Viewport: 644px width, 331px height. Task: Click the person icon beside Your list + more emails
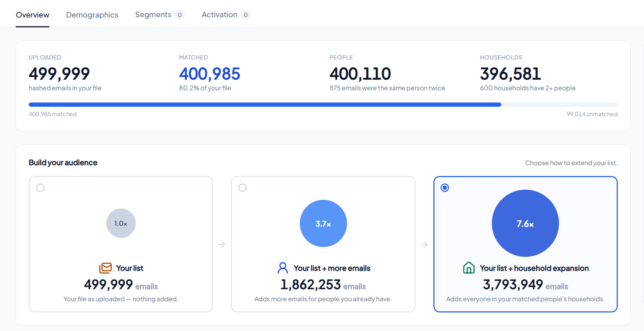click(x=283, y=268)
